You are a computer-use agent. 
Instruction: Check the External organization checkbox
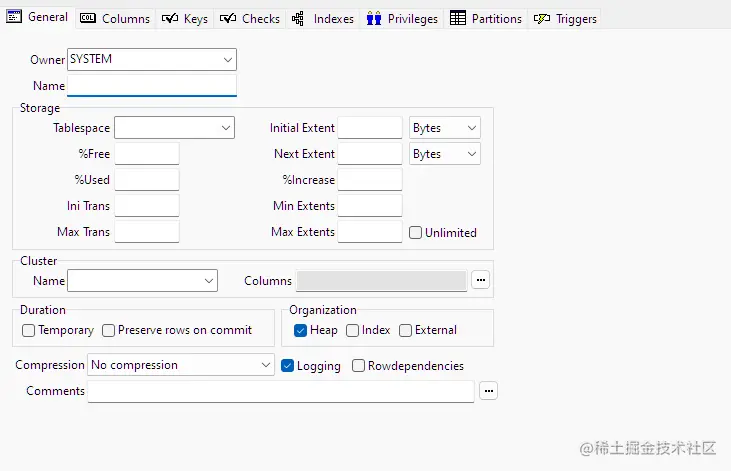pos(406,330)
